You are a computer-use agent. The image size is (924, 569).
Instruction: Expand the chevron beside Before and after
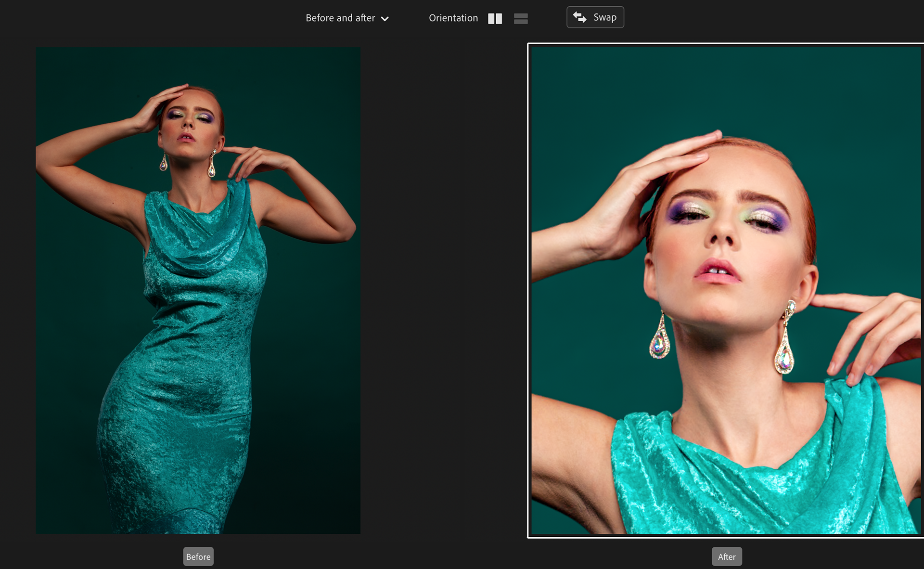385,19
